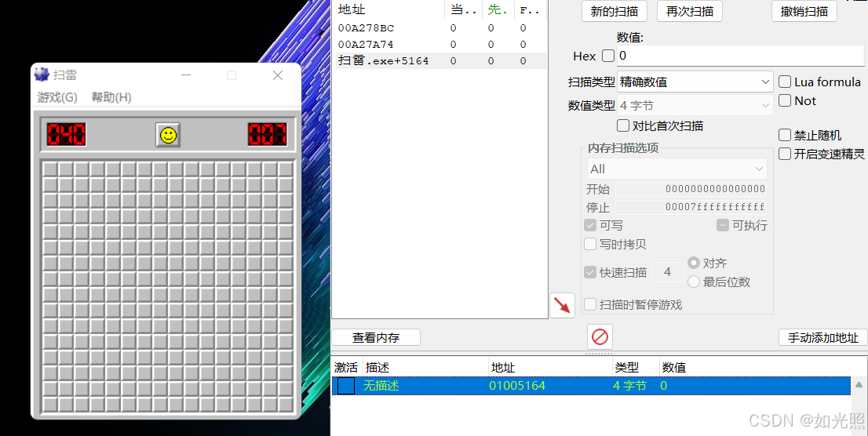Click the red arrow add-to-address-list icon
Viewport: 868px width, 436px height.
click(562, 305)
